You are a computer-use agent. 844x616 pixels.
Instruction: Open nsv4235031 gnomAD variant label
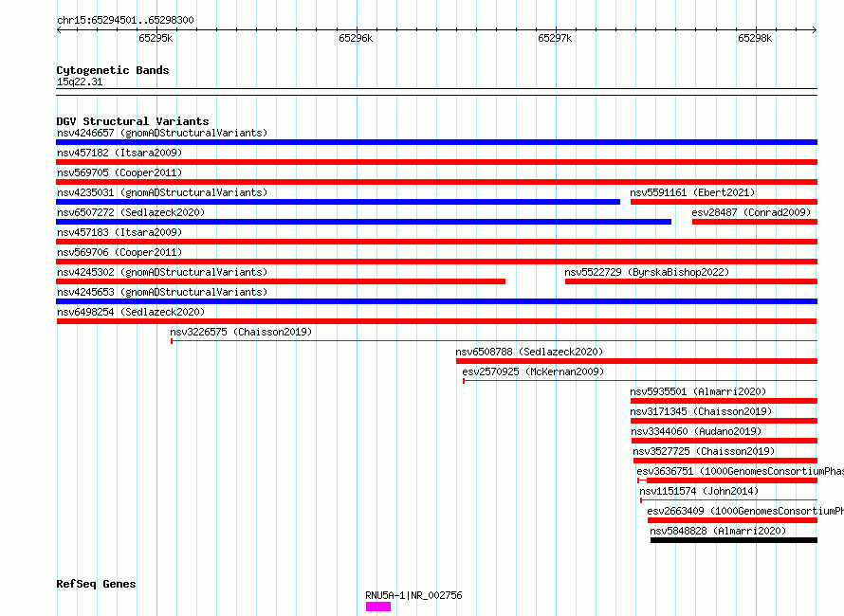click(162, 192)
